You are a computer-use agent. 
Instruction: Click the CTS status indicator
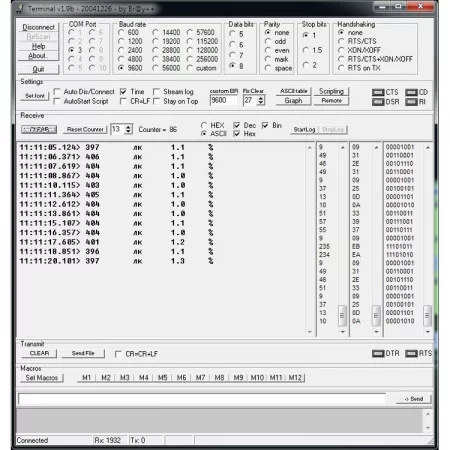(378, 92)
